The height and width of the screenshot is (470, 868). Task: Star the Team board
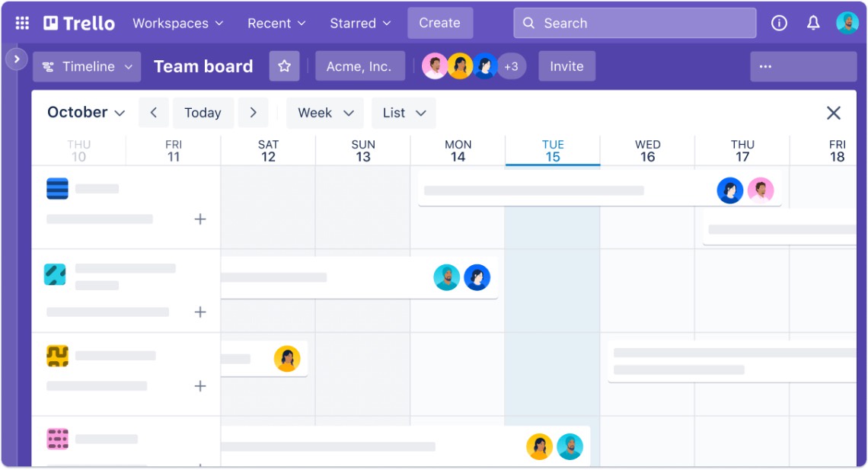coord(284,66)
